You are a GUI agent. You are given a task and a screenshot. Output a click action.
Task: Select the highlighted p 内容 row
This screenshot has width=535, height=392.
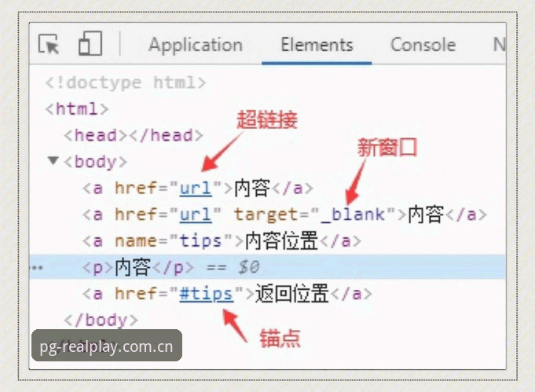click(x=267, y=267)
